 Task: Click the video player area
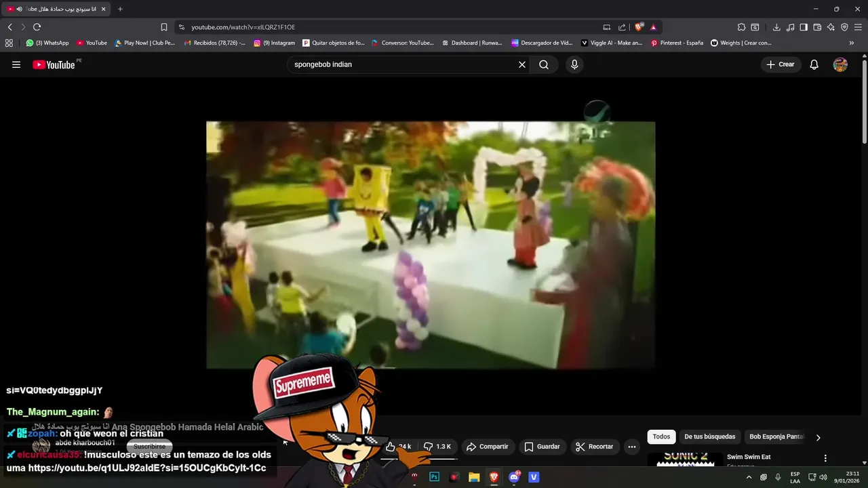tap(431, 245)
